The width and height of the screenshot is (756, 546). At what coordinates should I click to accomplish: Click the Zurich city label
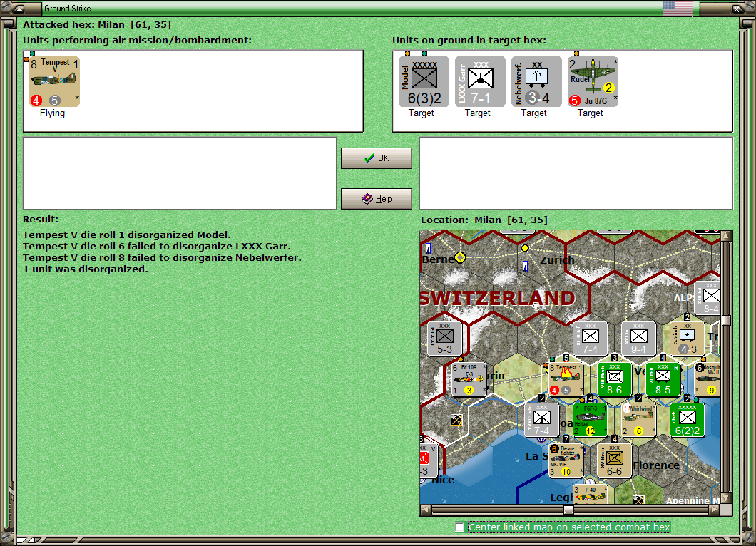(x=557, y=260)
